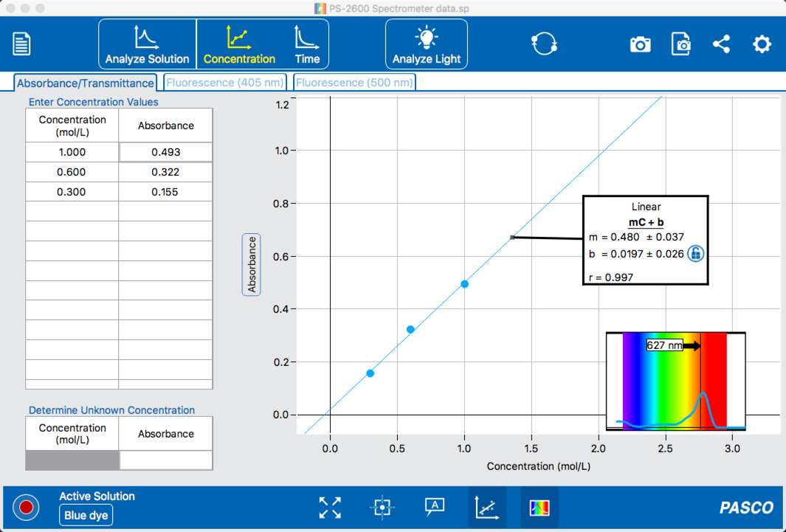Click the Blue dye active solution button
This screenshot has width=786, height=532.
tap(86, 515)
